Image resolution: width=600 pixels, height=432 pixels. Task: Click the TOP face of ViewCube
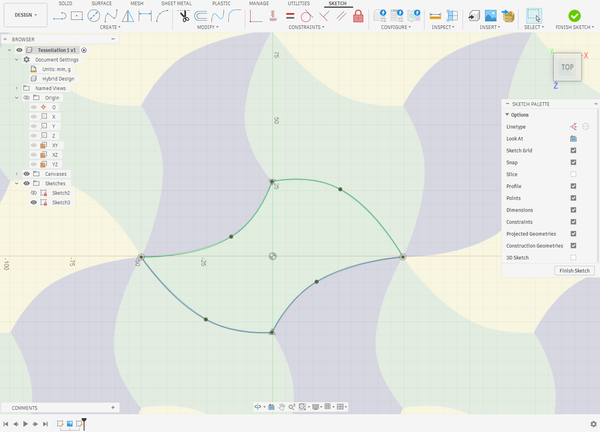point(567,67)
